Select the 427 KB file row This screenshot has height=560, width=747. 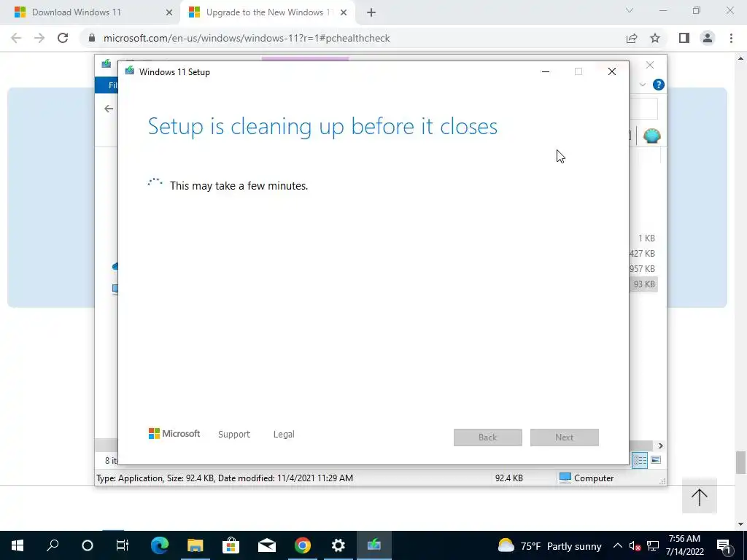pyautogui.click(x=642, y=254)
